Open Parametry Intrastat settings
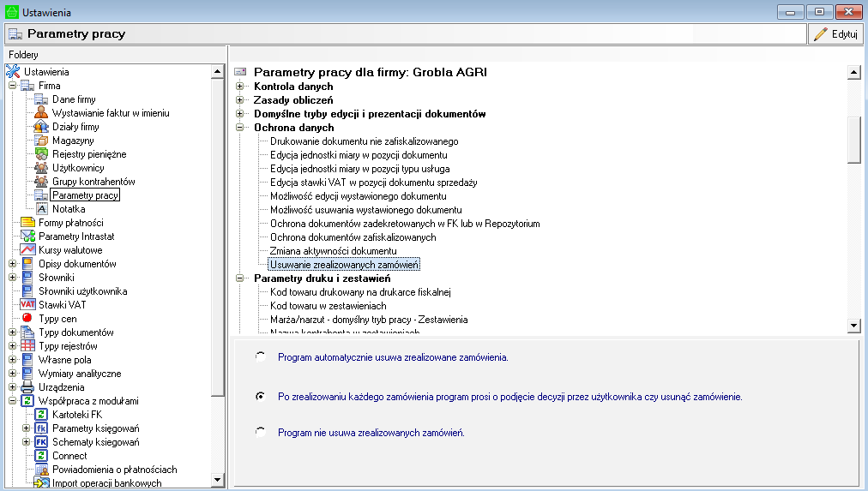 pos(76,237)
